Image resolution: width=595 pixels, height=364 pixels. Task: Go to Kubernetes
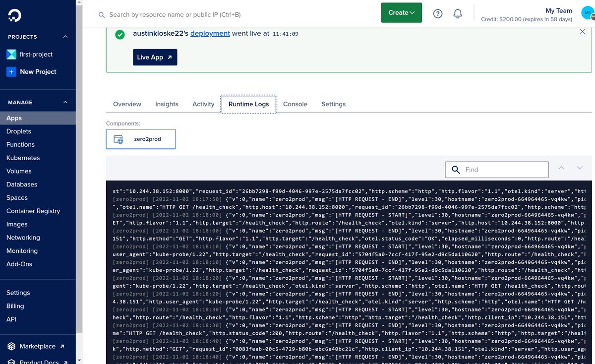[x=23, y=158]
